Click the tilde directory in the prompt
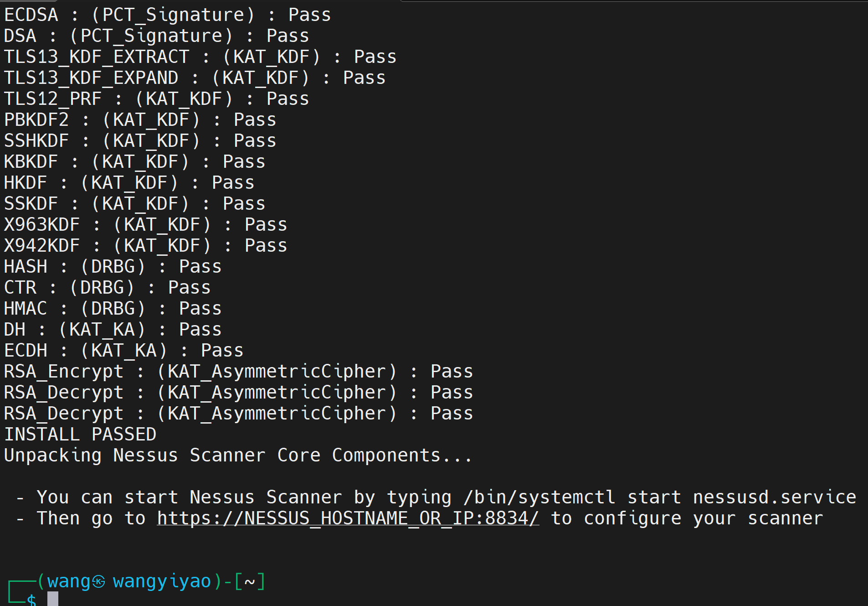Screen dimensions: 868x606 click(x=249, y=581)
